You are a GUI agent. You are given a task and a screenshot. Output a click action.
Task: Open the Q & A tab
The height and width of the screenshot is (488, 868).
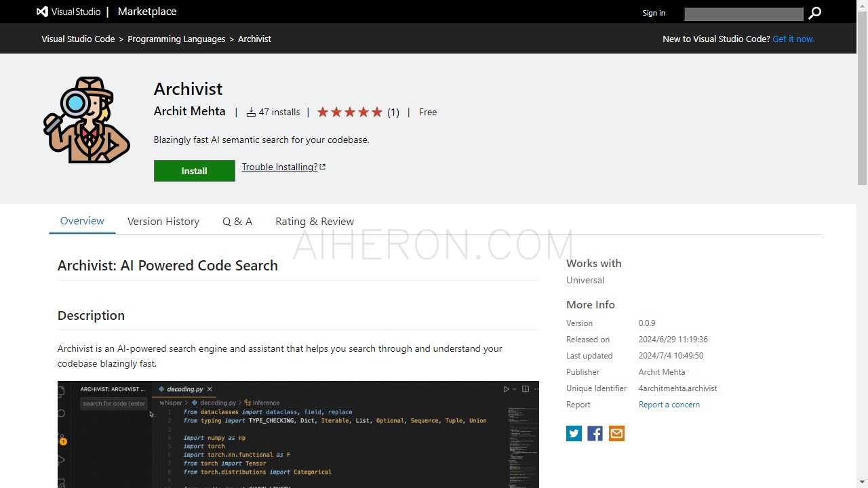[237, 221]
